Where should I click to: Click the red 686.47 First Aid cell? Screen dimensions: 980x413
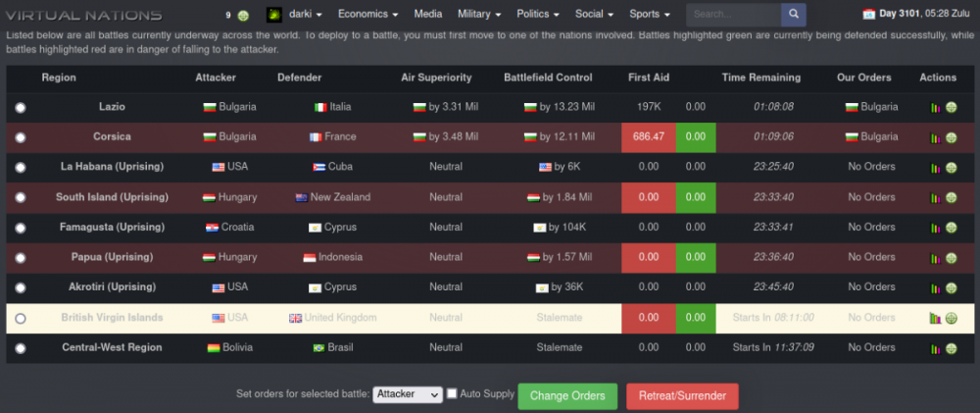tap(648, 137)
